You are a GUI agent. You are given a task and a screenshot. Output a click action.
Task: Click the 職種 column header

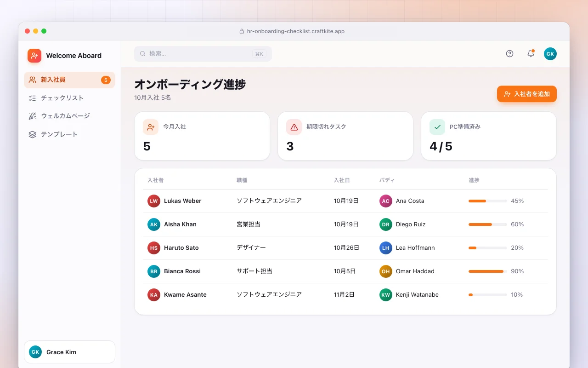tap(242, 180)
